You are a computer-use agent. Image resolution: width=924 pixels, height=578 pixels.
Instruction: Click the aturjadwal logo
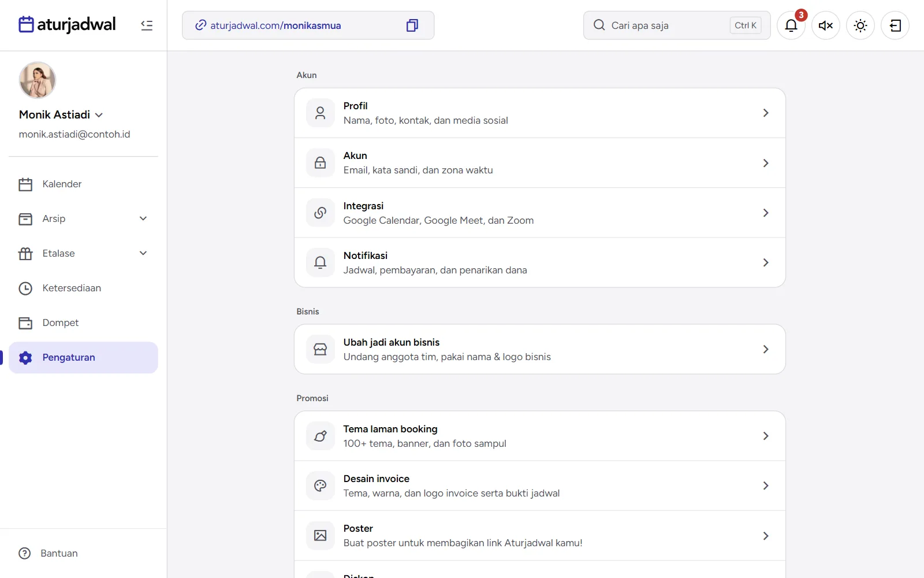click(67, 25)
